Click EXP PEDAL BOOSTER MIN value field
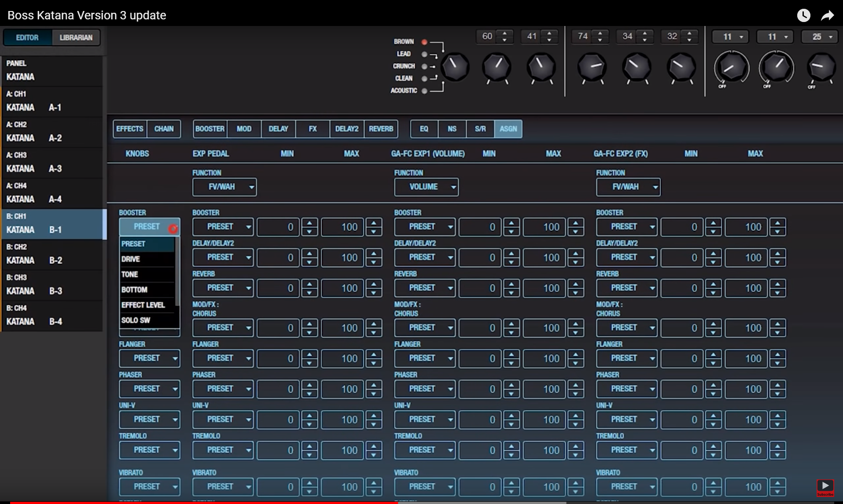 click(278, 227)
